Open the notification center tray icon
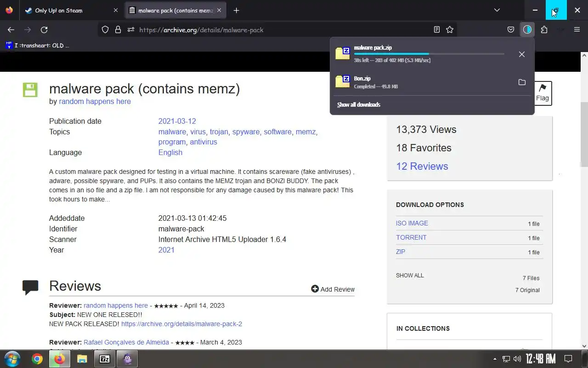588x368 pixels. (x=568, y=359)
